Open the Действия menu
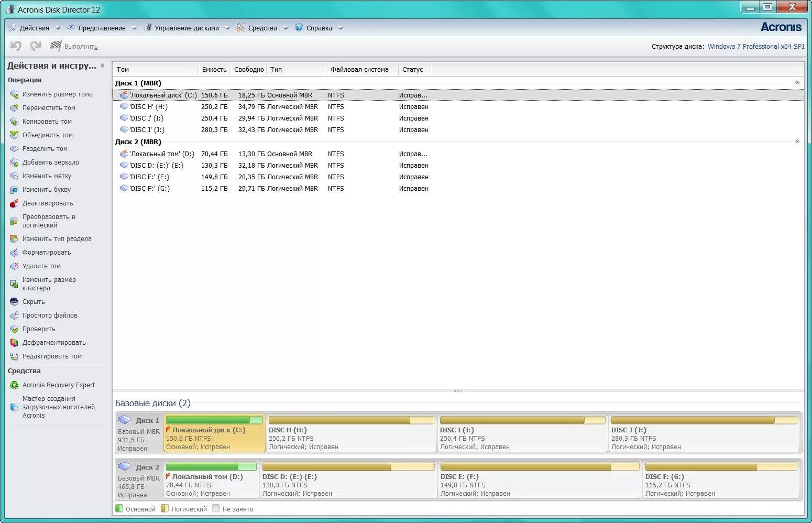 pyautogui.click(x=35, y=28)
